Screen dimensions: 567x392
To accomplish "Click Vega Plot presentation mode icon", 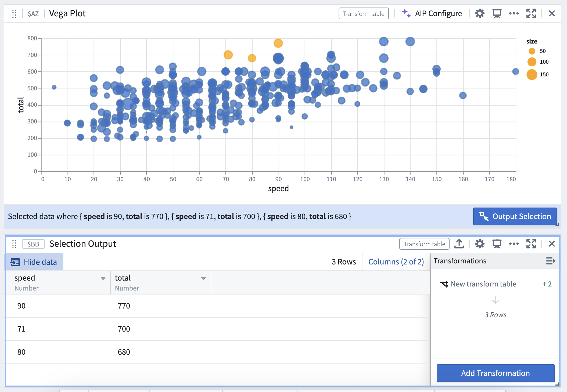I will [497, 13].
